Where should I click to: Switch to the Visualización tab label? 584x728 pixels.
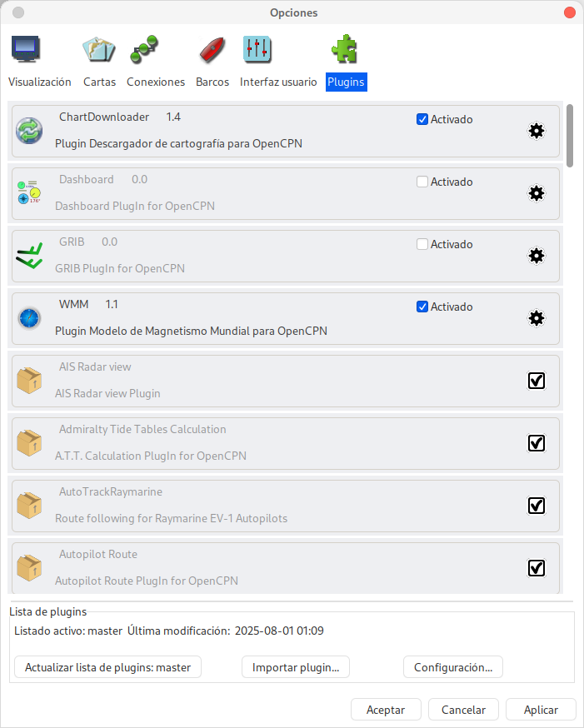click(x=39, y=82)
